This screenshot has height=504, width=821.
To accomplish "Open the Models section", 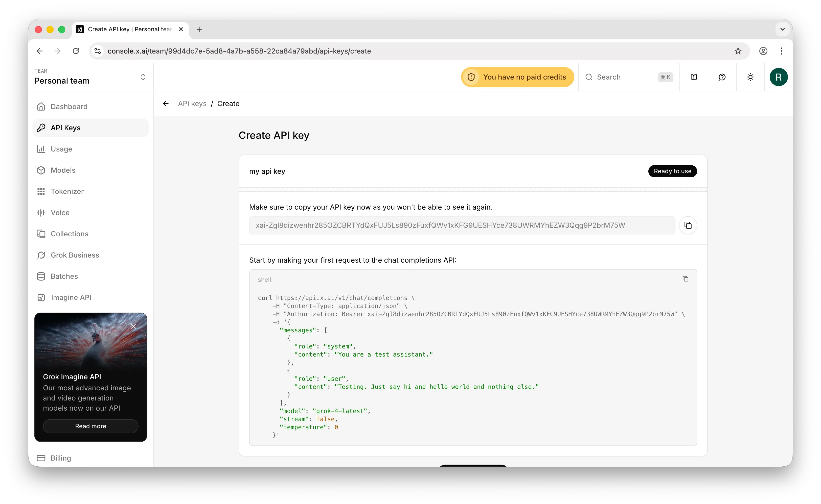I will (63, 170).
